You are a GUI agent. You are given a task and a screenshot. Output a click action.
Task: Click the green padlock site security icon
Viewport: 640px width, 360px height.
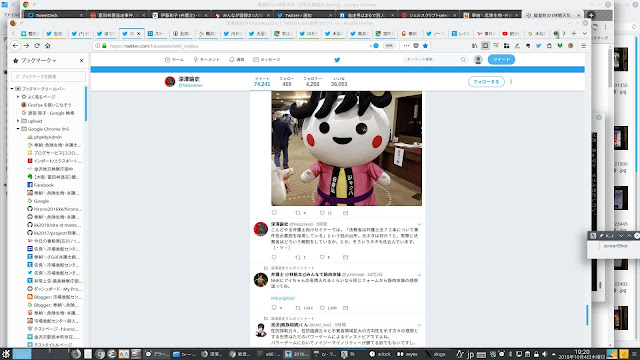[104, 46]
